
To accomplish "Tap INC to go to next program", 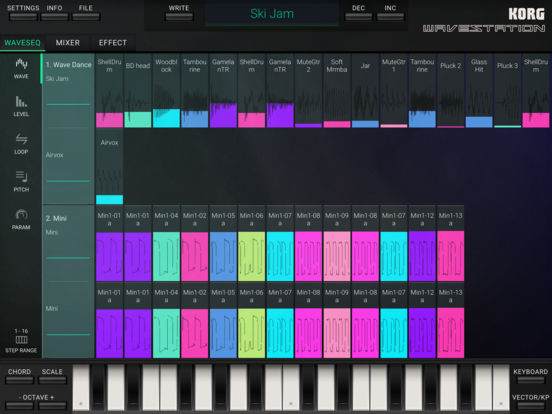I will [x=390, y=12].
